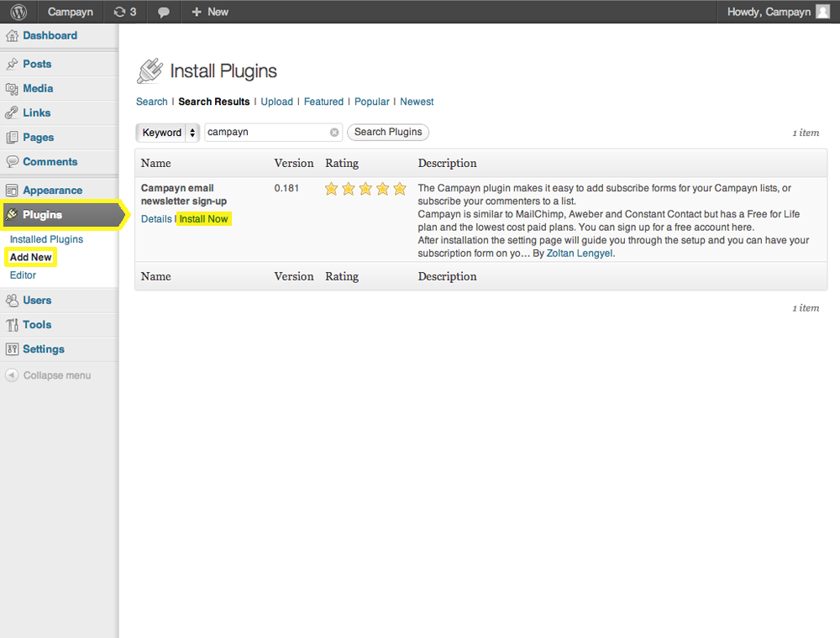
Task: Click the Search Plugins button
Action: click(x=387, y=132)
